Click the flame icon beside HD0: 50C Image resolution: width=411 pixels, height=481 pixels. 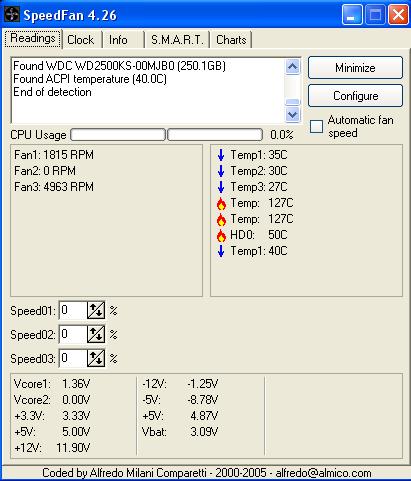click(221, 235)
